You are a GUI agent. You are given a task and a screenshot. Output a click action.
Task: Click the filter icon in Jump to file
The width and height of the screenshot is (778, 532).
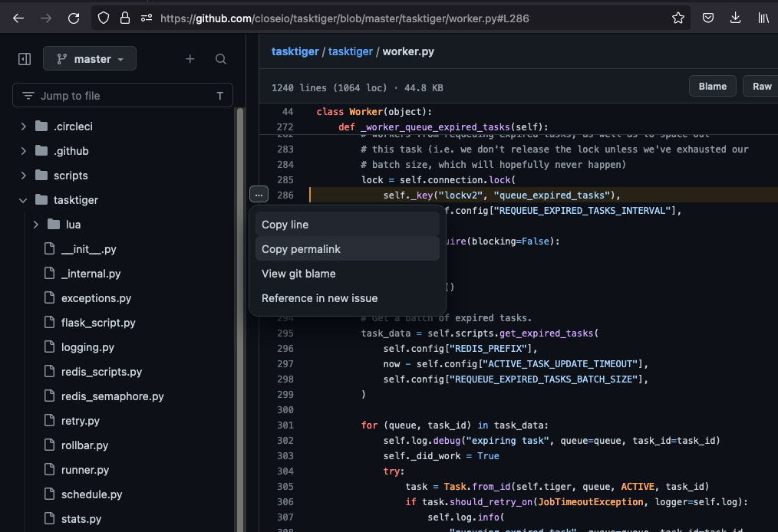28,95
